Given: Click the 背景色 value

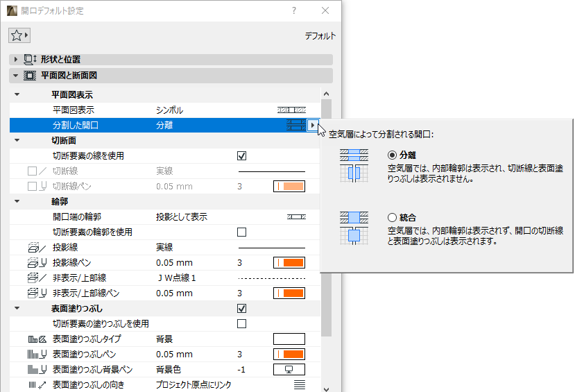Looking at the screenshot, I should [169, 369].
